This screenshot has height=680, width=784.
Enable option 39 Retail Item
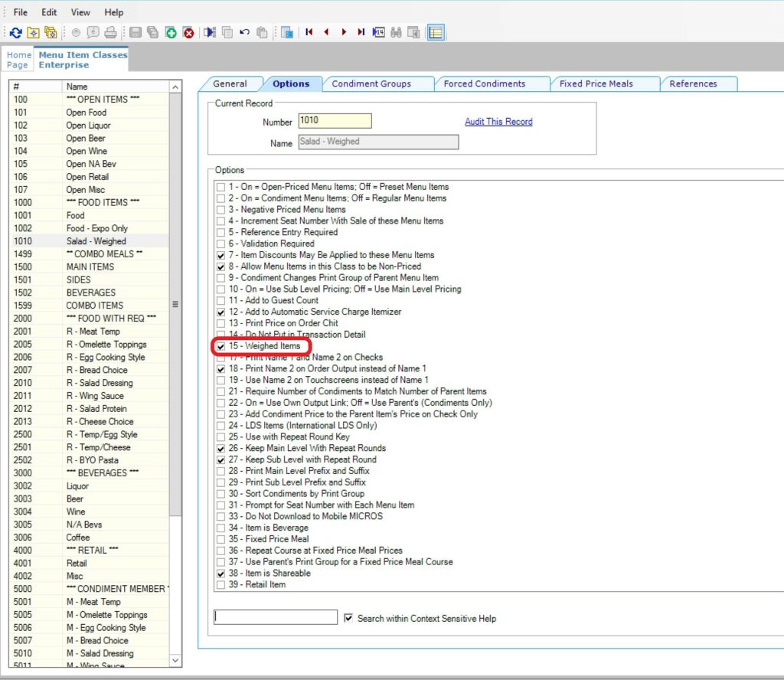[220, 586]
